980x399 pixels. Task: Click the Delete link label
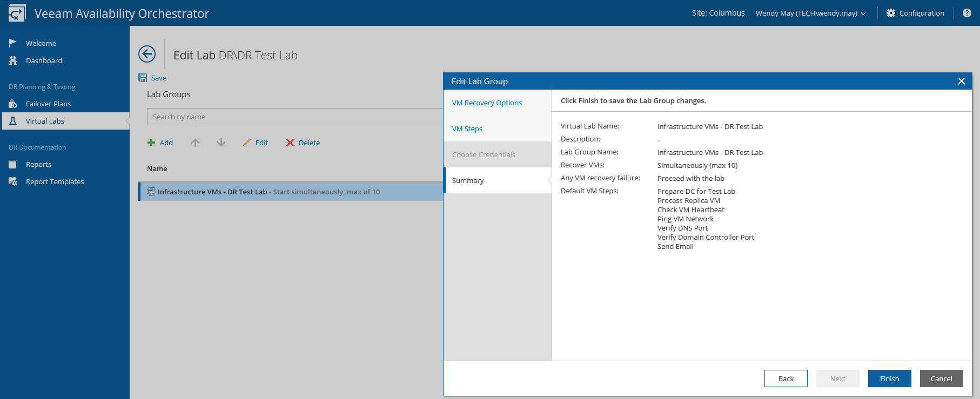310,143
